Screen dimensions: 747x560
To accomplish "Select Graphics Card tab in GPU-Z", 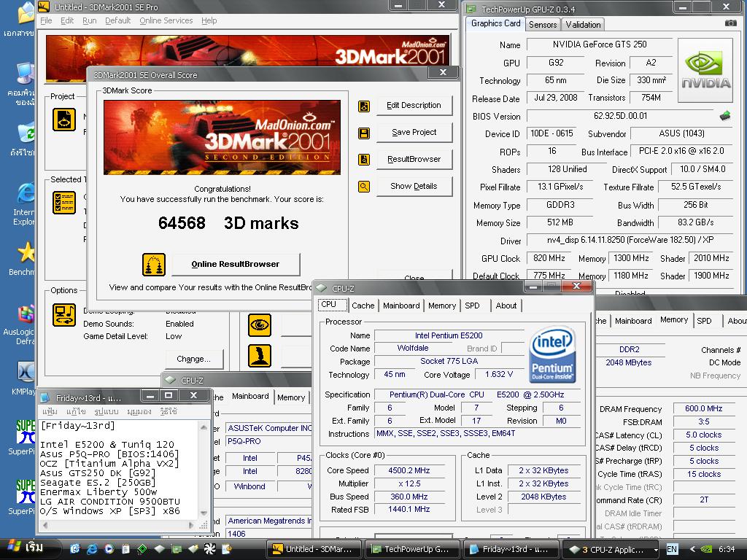I will (495, 23).
